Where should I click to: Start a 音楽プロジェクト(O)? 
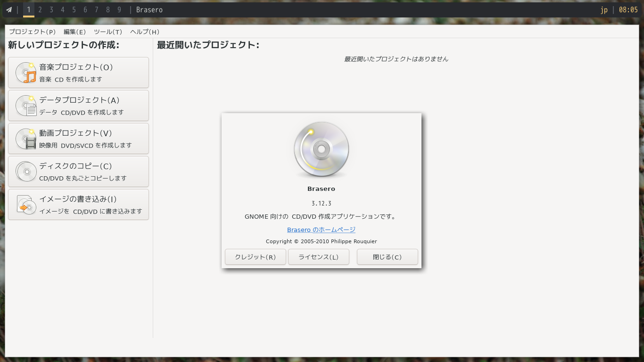tap(78, 73)
